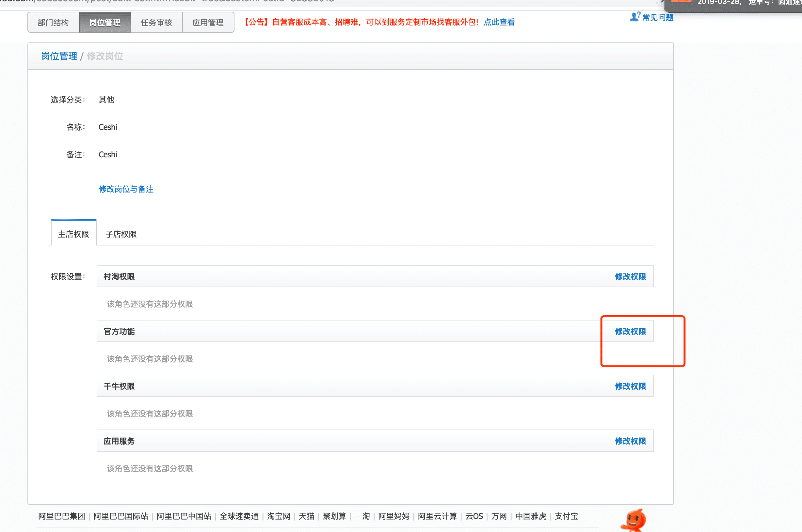Open 阿里巴巴中国站 footer link
Screen dimensions: 802x532
pos(184,516)
